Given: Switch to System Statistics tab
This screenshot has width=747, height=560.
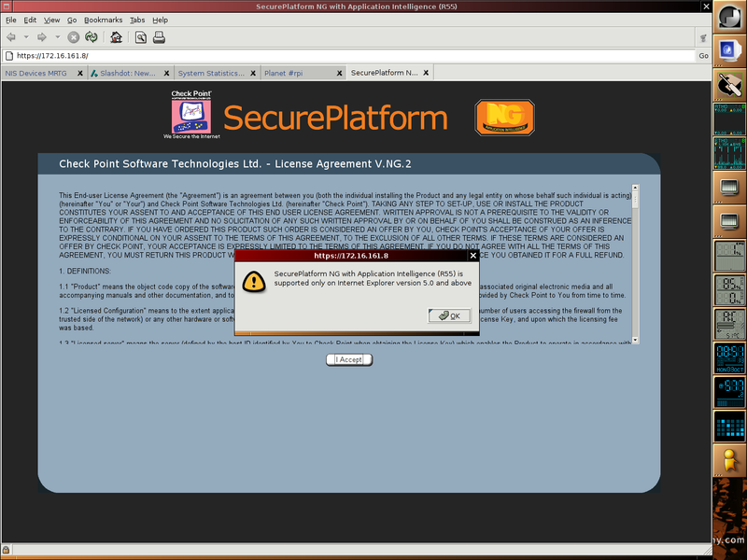Looking at the screenshot, I should pos(211,74).
